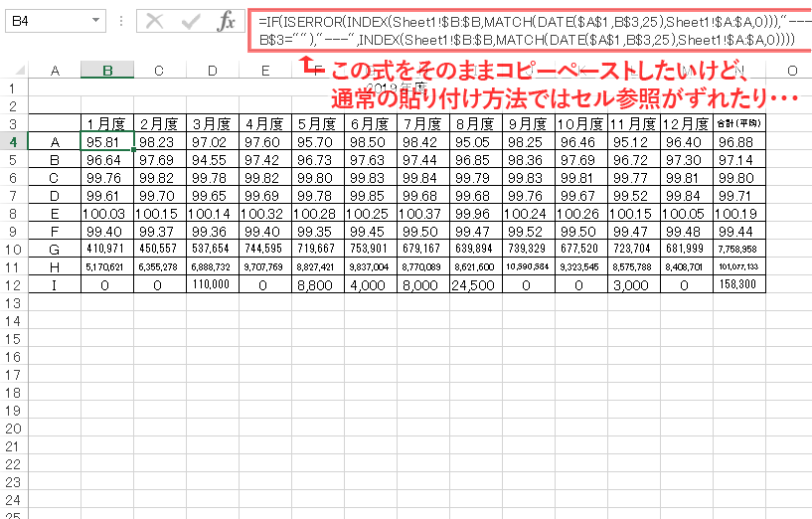The height and width of the screenshot is (519, 812).
Task: Click the Insert Function fx icon
Action: click(x=227, y=21)
